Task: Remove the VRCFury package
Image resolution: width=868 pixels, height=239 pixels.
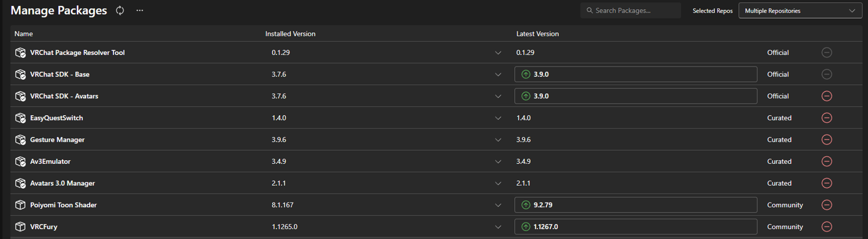Action: pyautogui.click(x=827, y=227)
